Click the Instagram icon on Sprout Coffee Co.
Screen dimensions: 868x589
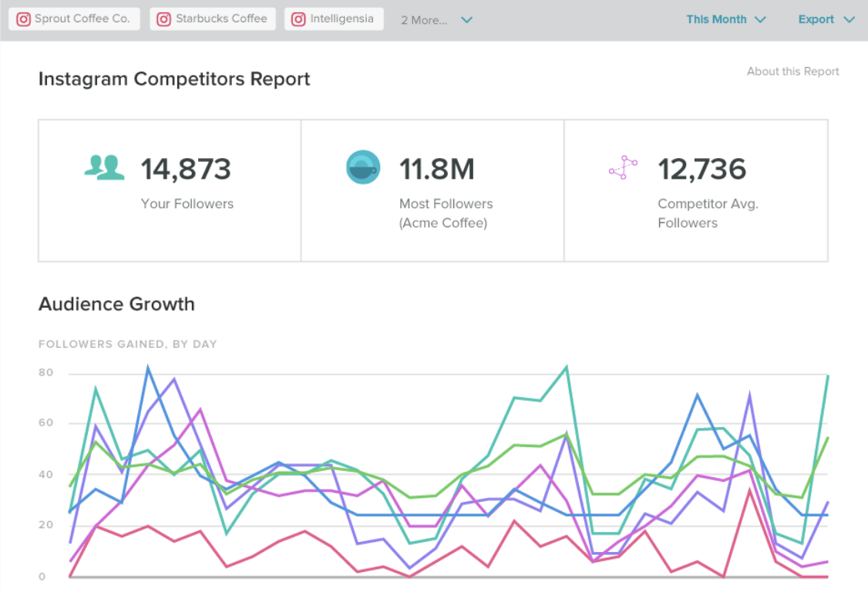click(24, 19)
